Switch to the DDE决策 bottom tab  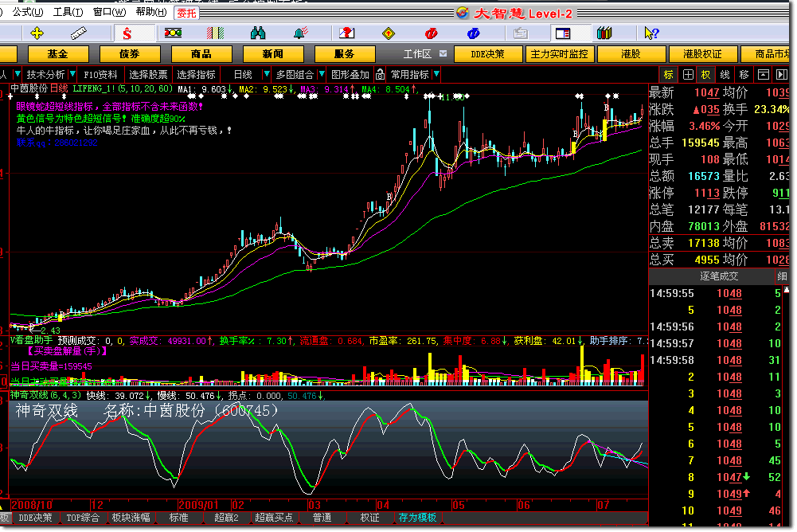pyautogui.click(x=35, y=518)
